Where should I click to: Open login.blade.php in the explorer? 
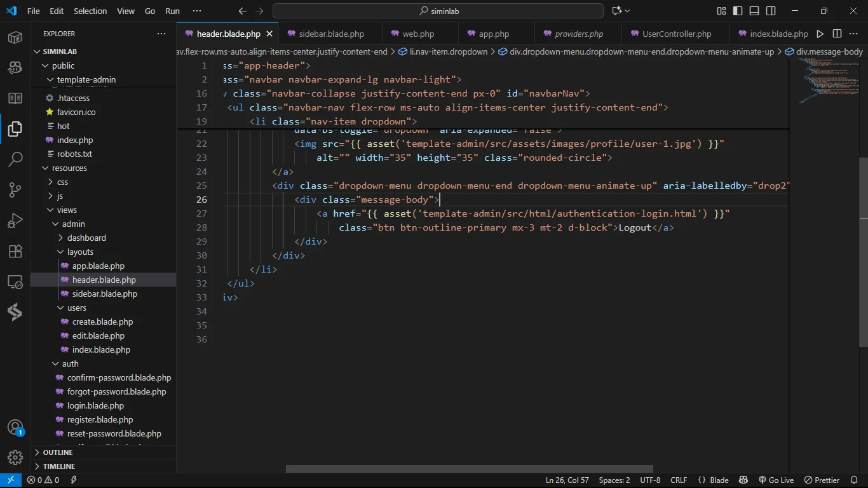pos(95,405)
